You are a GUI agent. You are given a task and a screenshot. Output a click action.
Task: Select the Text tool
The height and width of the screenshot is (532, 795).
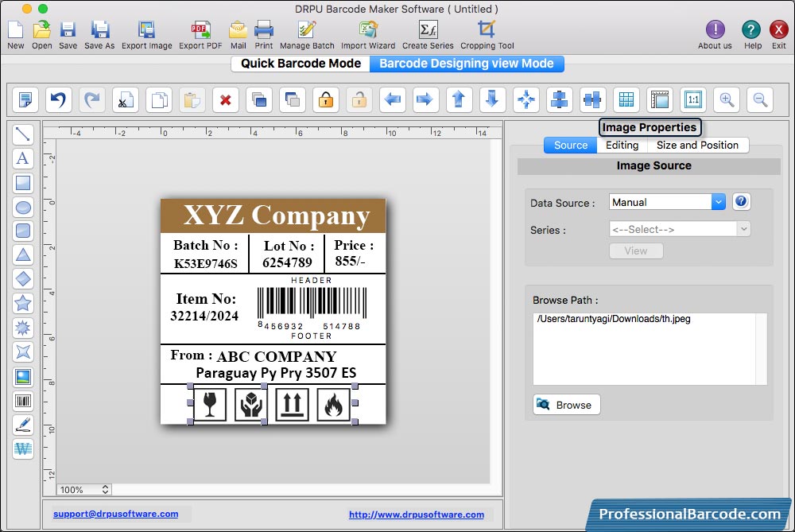coord(23,158)
